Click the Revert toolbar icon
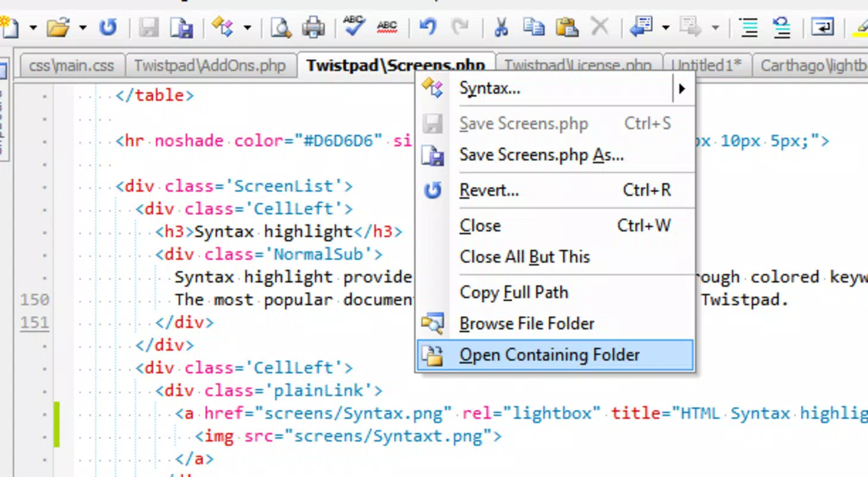868x477 pixels. (108, 27)
